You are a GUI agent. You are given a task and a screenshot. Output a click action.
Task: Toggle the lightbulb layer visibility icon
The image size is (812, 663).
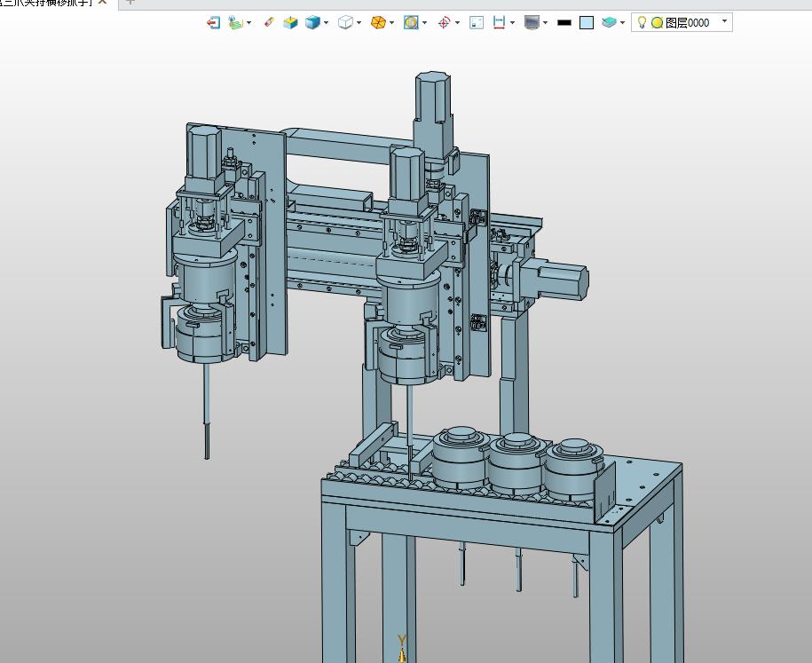click(643, 22)
